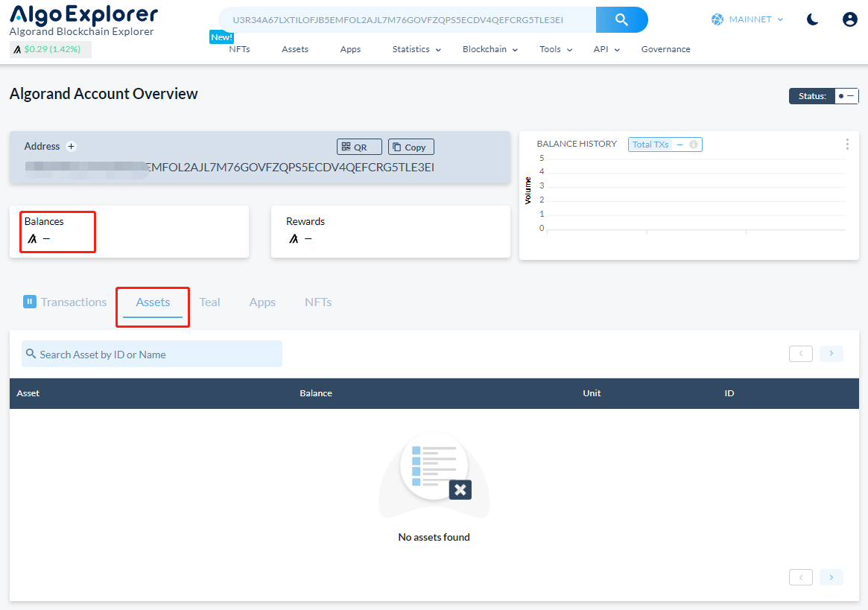
Task: Click the plus icon beside Address
Action: (x=72, y=147)
